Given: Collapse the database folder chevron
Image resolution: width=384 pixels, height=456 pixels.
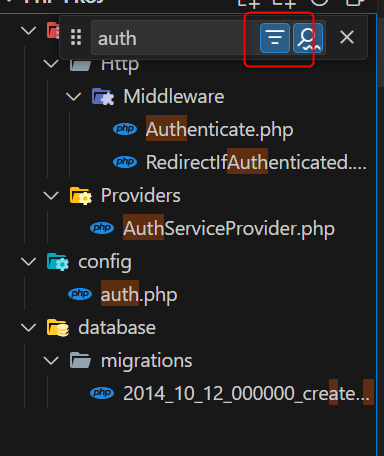Looking at the screenshot, I should click(28, 327).
